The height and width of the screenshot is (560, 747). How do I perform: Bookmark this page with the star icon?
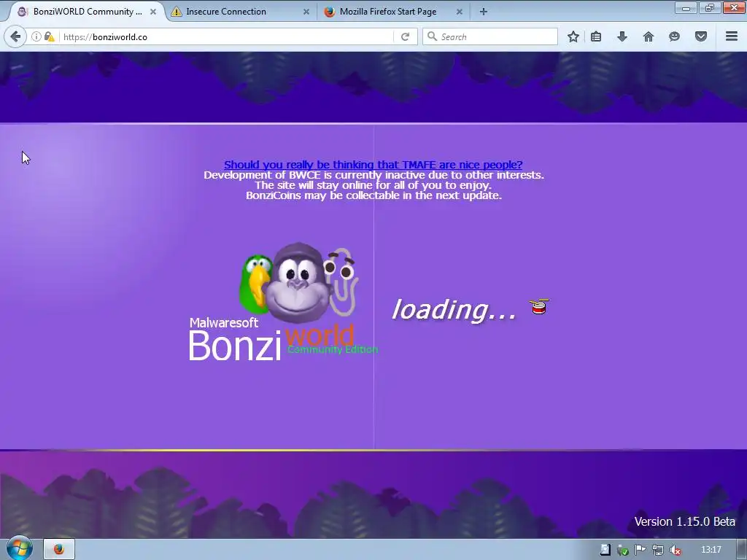point(573,36)
